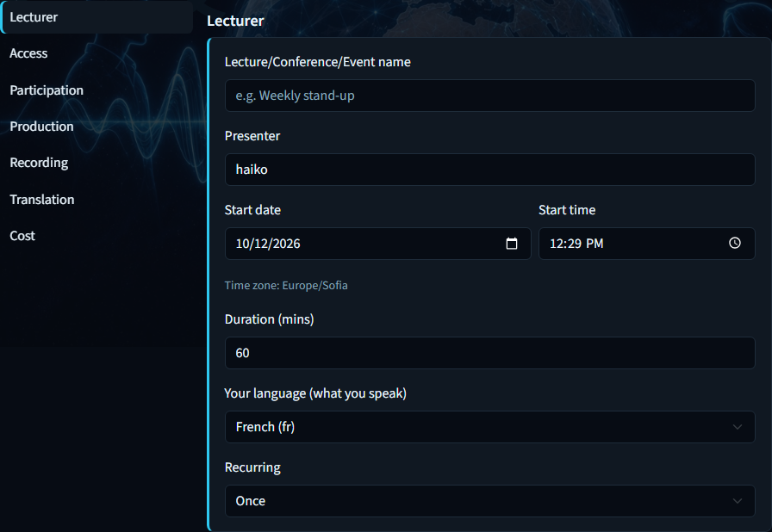Click the Lecture/Conference/Event name field
The height and width of the screenshot is (532, 772).
pyautogui.click(x=490, y=96)
